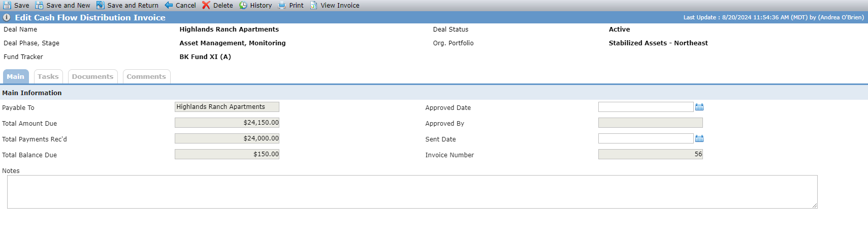Click the Delete toolbar label
The height and width of the screenshot is (229, 868).
pos(223,5)
